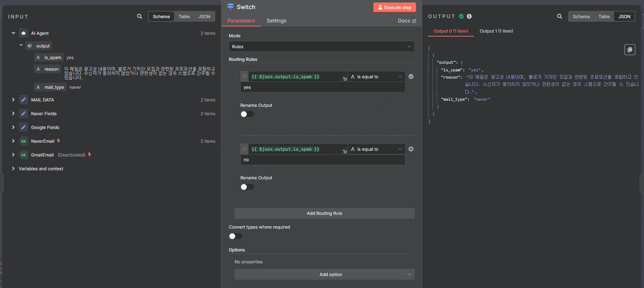Viewport: 644px width, 288px height.
Task: Click the output object cube icon
Action: tap(30, 46)
